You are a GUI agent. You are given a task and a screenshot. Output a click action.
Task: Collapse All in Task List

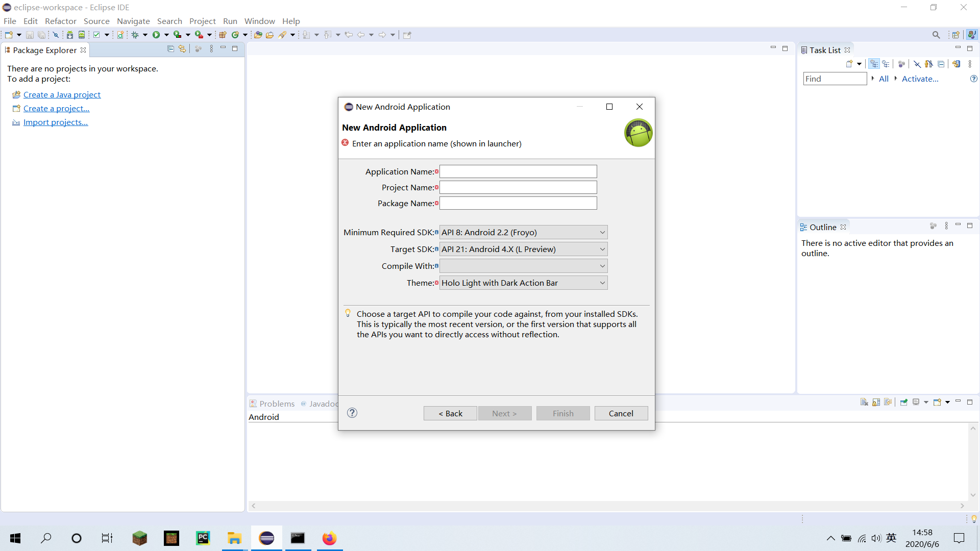941,64
